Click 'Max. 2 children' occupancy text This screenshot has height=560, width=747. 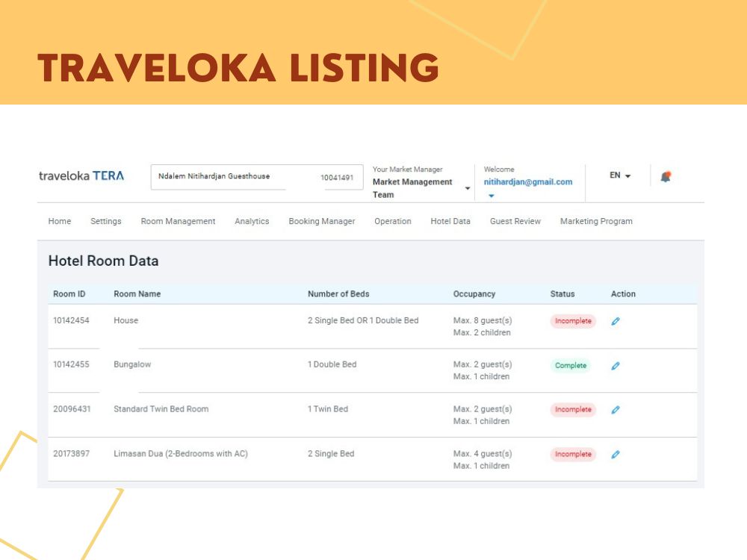pyautogui.click(x=482, y=332)
